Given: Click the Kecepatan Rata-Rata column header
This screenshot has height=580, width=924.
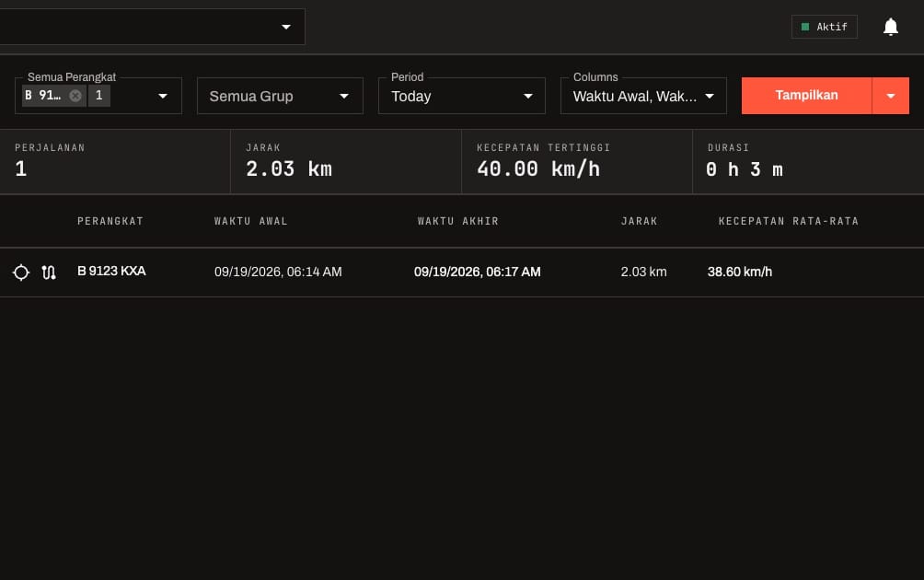Looking at the screenshot, I should [789, 221].
